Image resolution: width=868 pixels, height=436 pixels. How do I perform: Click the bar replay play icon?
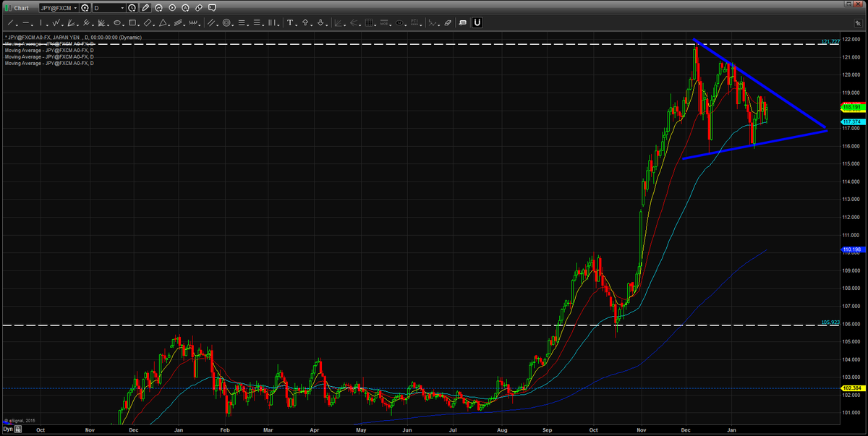(x=172, y=8)
